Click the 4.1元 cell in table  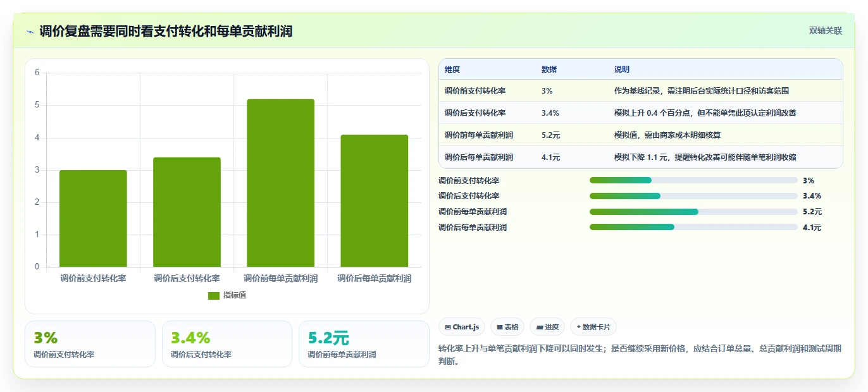click(x=550, y=157)
